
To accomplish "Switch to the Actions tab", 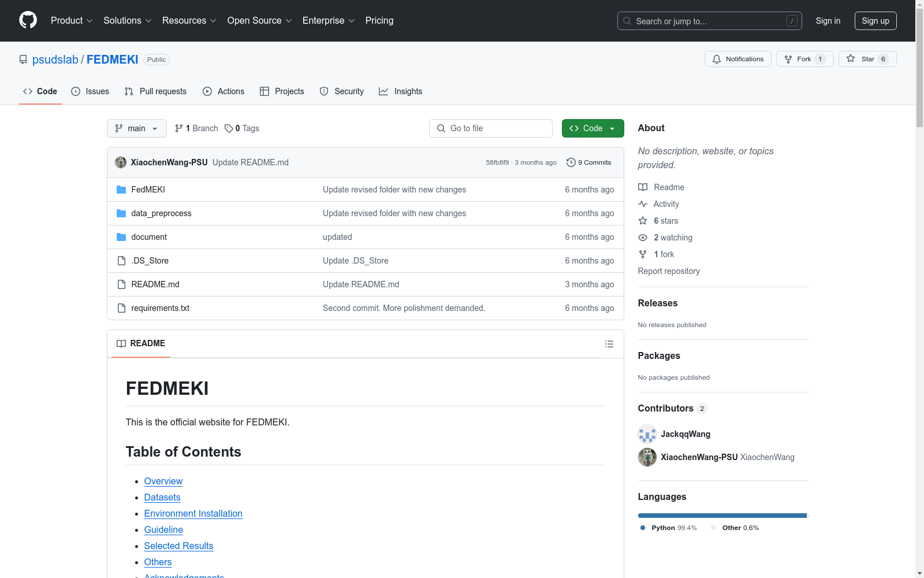I will pos(223,91).
